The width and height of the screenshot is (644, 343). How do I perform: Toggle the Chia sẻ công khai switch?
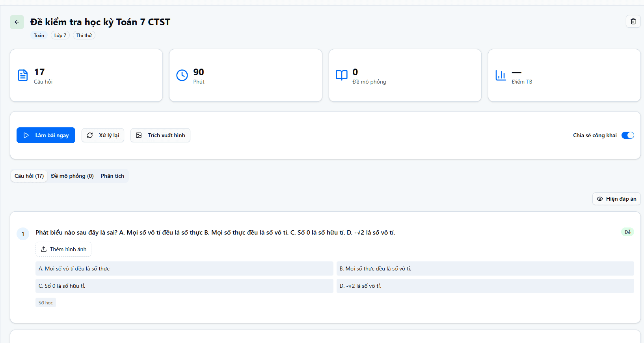click(x=627, y=135)
